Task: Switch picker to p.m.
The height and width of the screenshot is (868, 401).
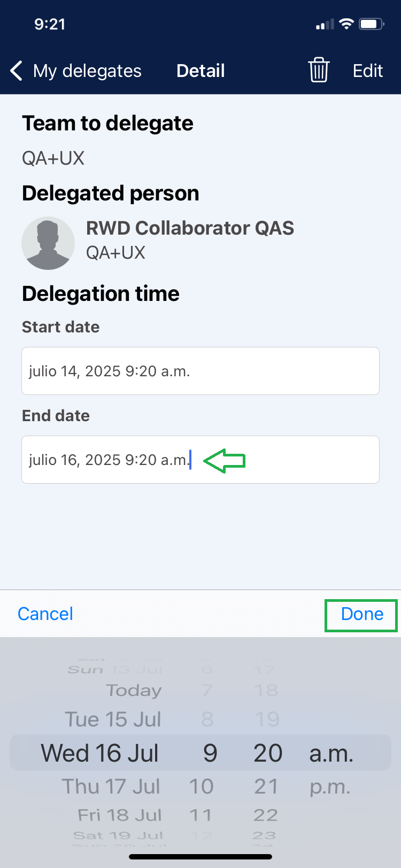Action: pos(330,786)
